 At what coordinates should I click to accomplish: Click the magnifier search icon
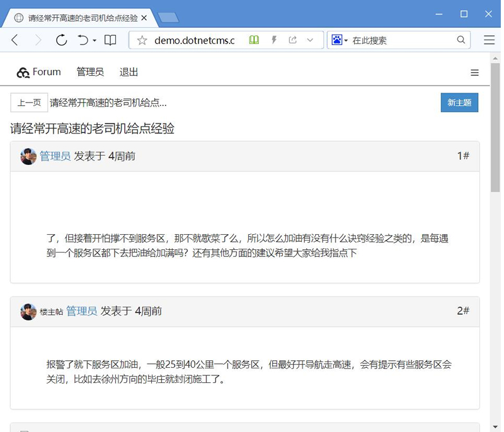coord(461,40)
